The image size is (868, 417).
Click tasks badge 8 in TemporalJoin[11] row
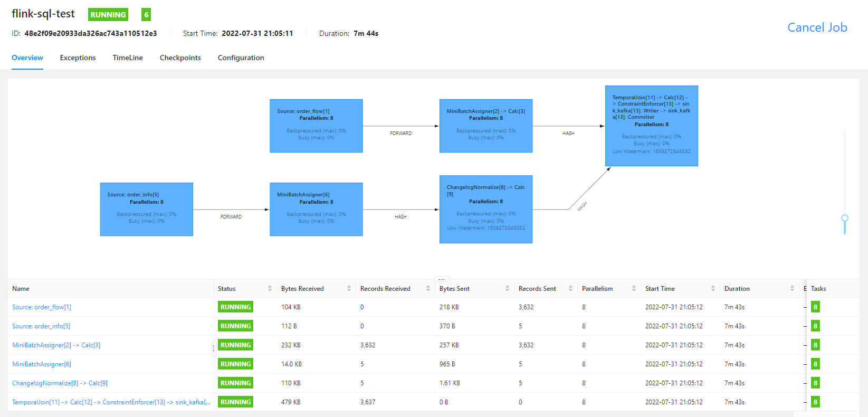[x=815, y=402]
